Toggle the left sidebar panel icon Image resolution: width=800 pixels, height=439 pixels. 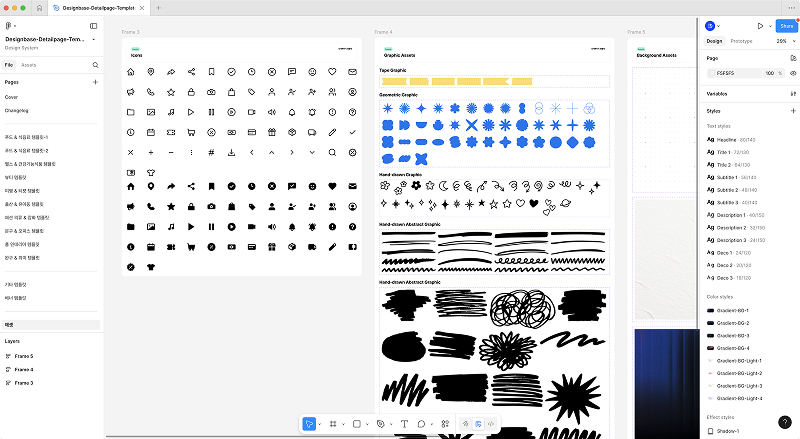(x=94, y=26)
